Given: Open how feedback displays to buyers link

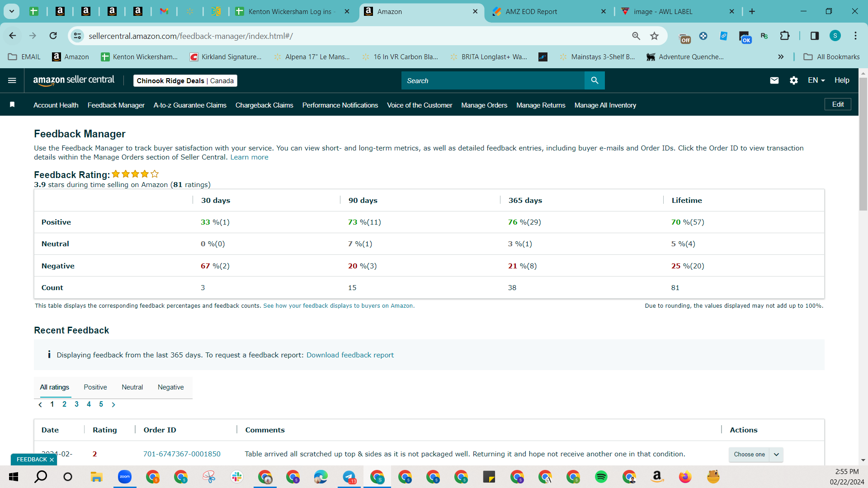Looking at the screenshot, I should coord(339,306).
